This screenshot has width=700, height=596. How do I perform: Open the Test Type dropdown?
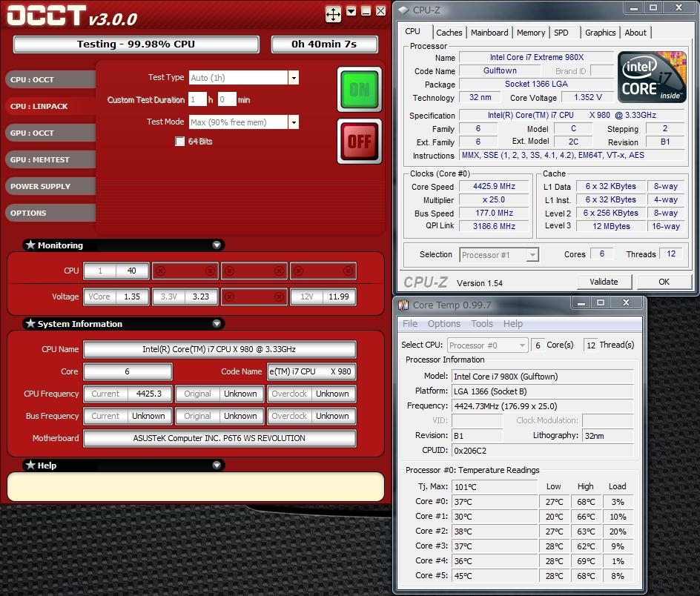point(294,78)
